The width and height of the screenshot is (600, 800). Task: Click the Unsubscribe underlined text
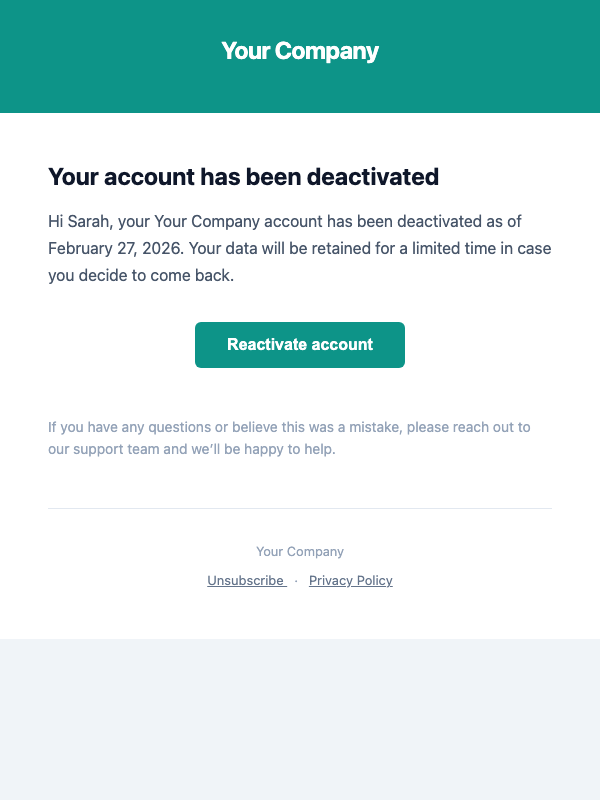[x=246, y=581]
